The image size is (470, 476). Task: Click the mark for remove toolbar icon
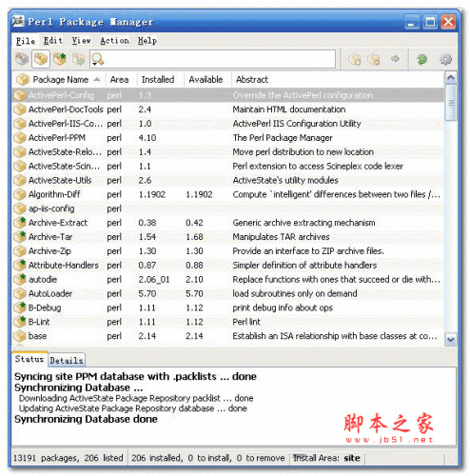click(374, 59)
